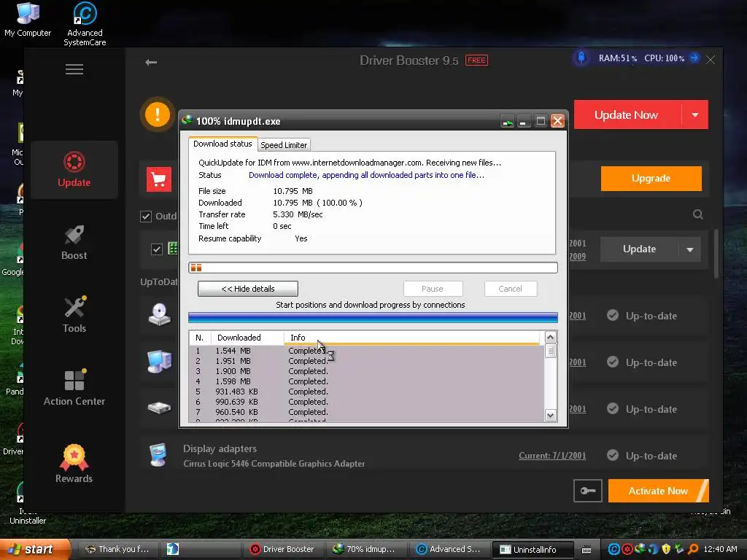Viewport: 747px width, 560px height.
Task: Click the back arrow in Driver Booster
Action: (x=151, y=63)
